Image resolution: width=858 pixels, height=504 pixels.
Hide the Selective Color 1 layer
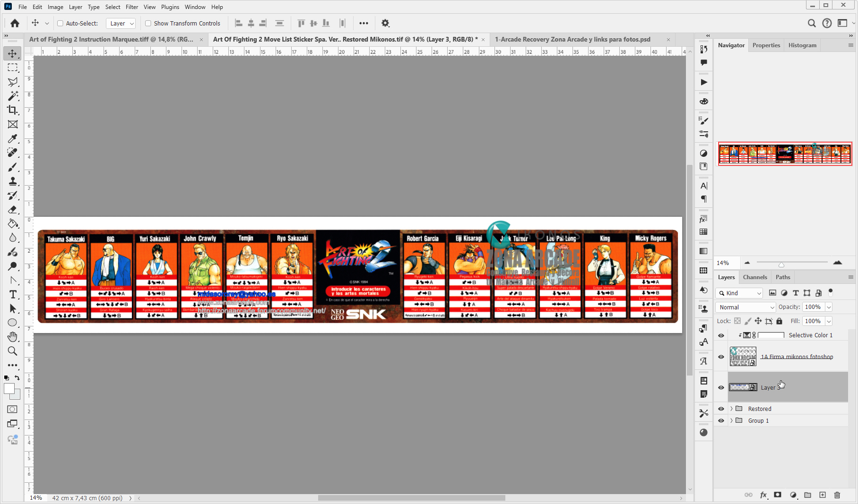[x=721, y=335]
